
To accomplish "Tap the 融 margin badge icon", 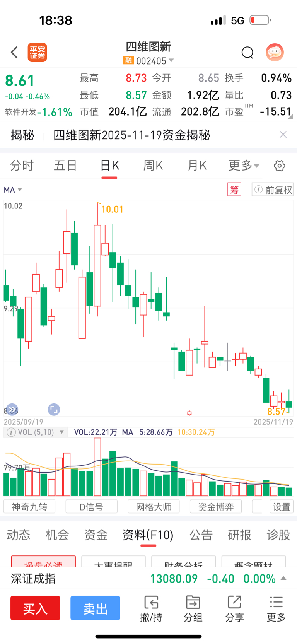I will 128,61.
